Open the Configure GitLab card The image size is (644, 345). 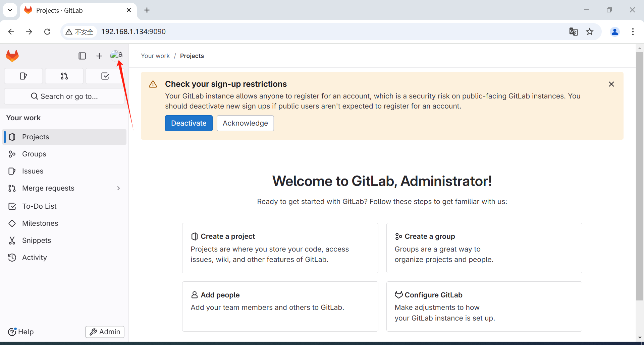tap(484, 306)
